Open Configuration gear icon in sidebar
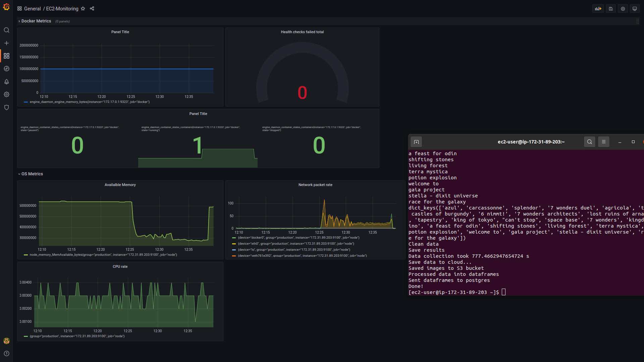Image resolution: width=644 pixels, height=362 pixels. [6, 95]
